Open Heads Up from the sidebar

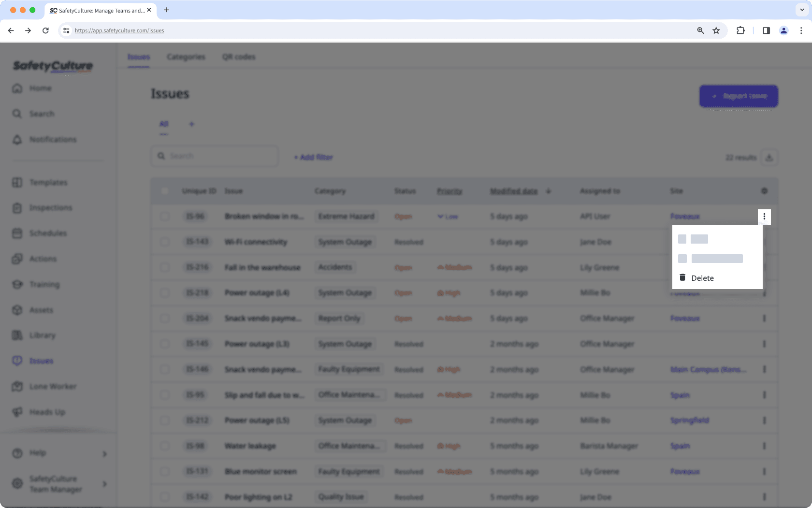[x=47, y=412]
